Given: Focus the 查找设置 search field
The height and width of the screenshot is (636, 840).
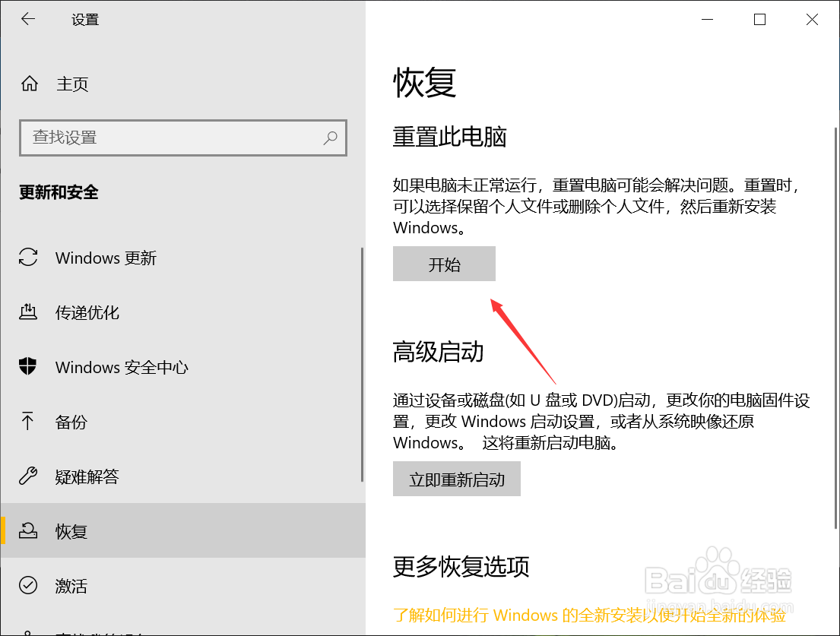Looking at the screenshot, I should click(183, 138).
